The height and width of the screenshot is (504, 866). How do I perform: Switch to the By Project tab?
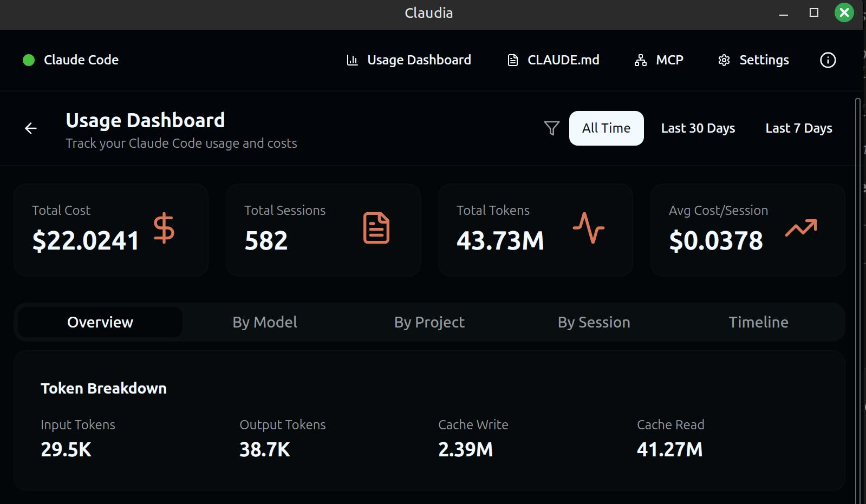tap(429, 322)
